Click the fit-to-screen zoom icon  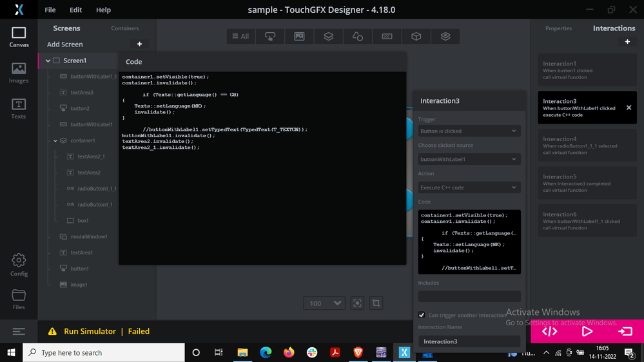tap(357, 303)
